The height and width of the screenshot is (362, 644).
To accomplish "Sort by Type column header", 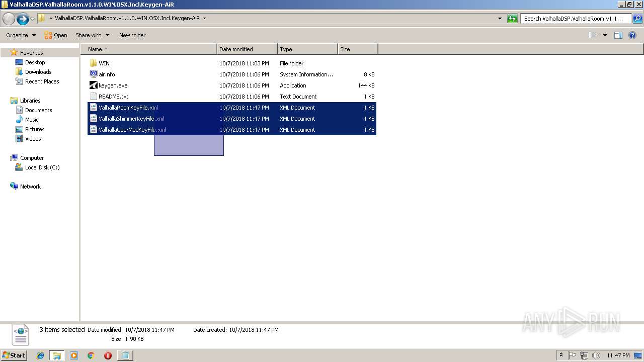I will pos(307,49).
